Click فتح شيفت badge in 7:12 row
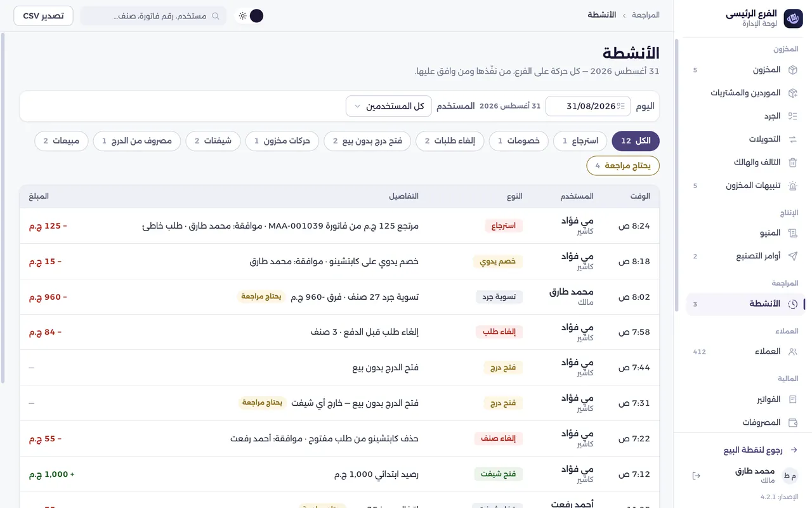 499,474
